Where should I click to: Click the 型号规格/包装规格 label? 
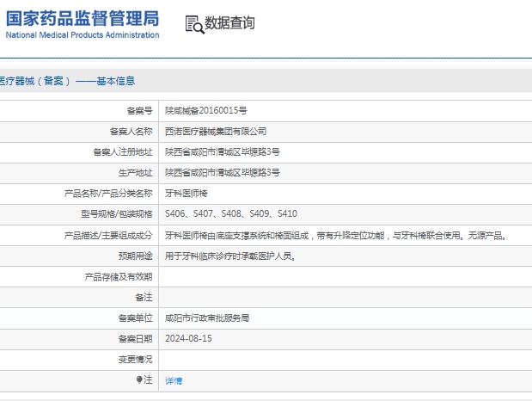coord(117,213)
